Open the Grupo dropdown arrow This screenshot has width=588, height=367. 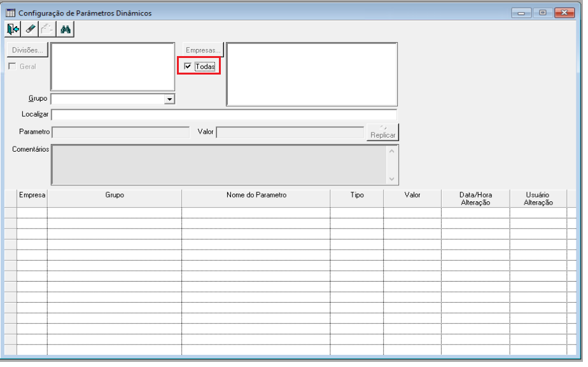point(169,99)
